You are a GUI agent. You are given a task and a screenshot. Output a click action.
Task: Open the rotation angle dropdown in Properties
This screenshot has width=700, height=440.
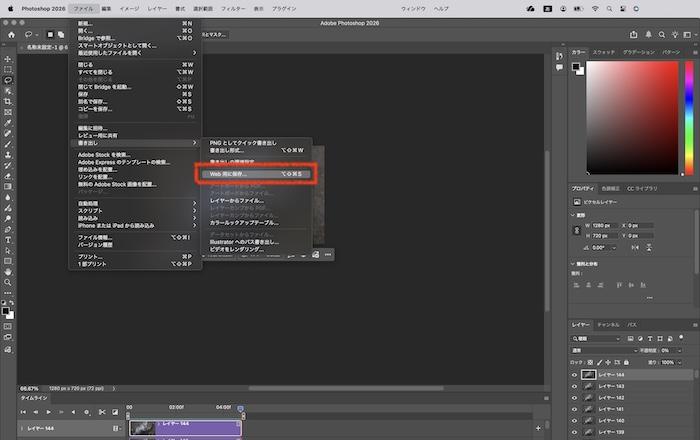pos(614,248)
